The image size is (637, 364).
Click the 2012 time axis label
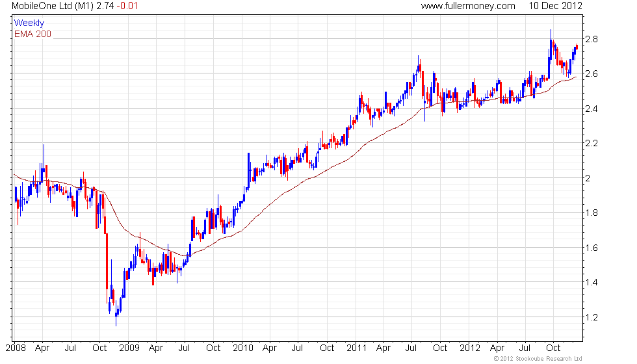coord(470,348)
